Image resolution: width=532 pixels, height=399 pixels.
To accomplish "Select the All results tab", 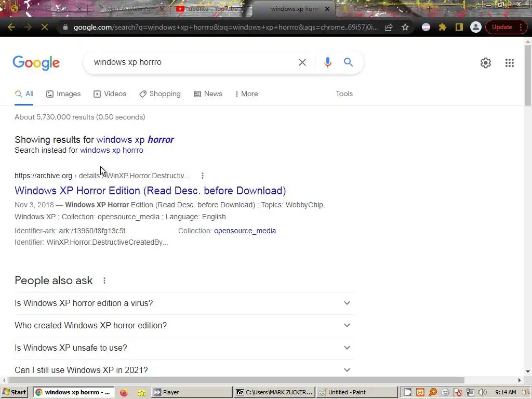I will pyautogui.click(x=24, y=94).
